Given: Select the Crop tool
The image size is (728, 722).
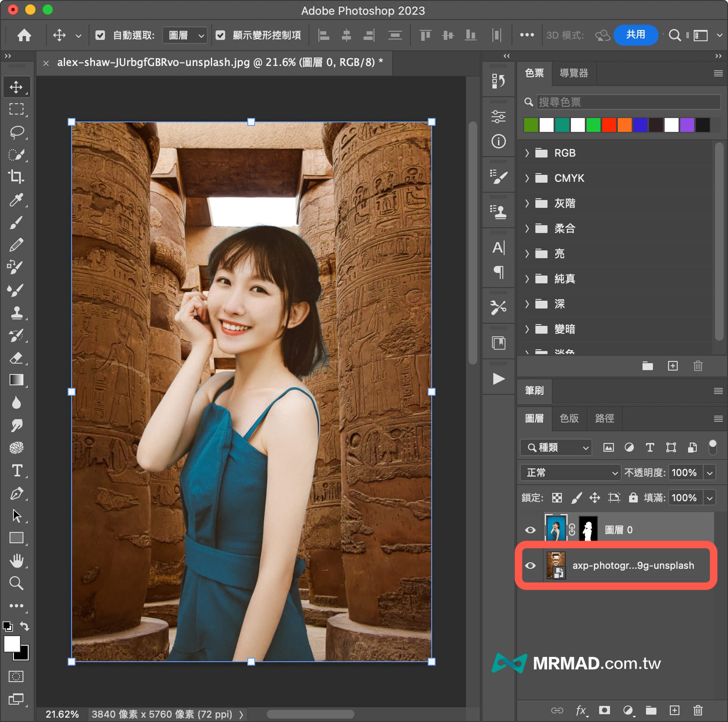Looking at the screenshot, I should pyautogui.click(x=16, y=177).
